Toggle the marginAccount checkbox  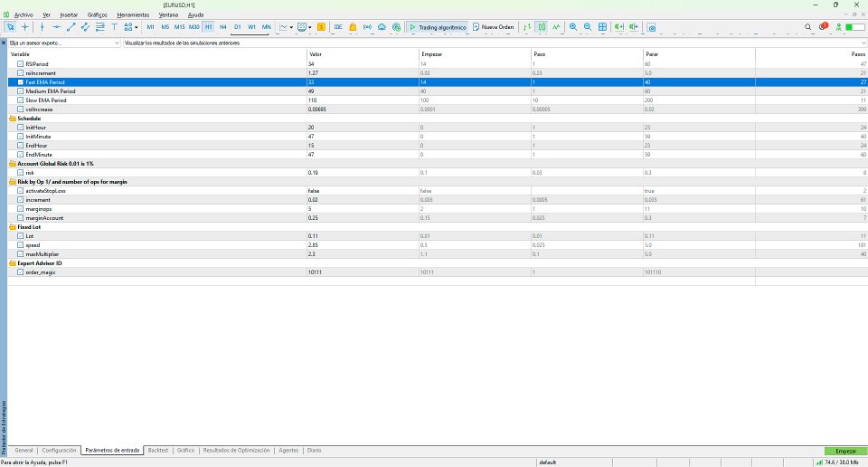pyautogui.click(x=21, y=218)
